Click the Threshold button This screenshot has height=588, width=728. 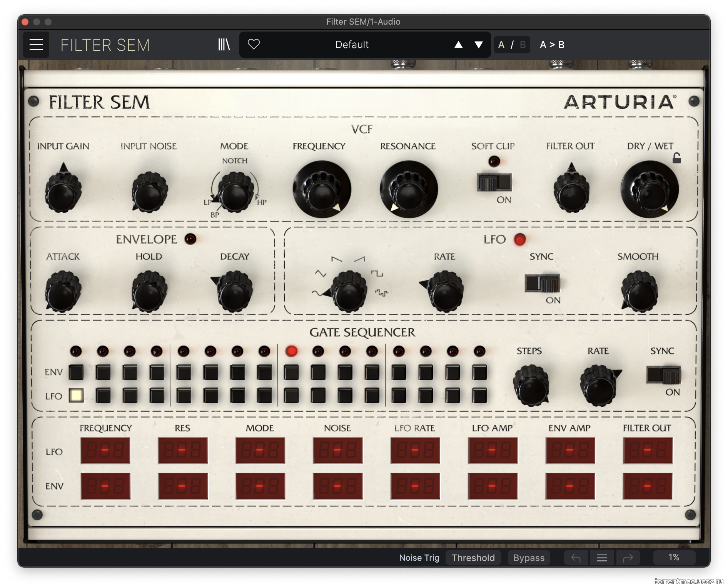(473, 558)
